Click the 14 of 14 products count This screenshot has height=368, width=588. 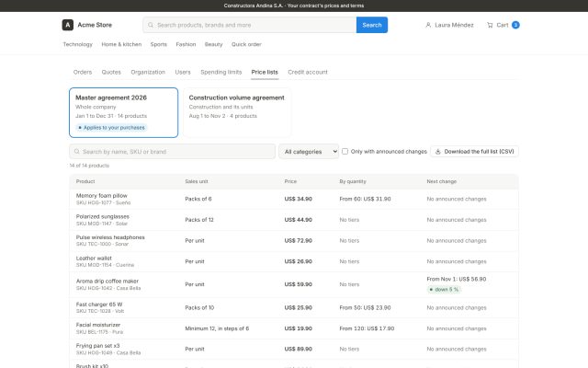[89, 166]
